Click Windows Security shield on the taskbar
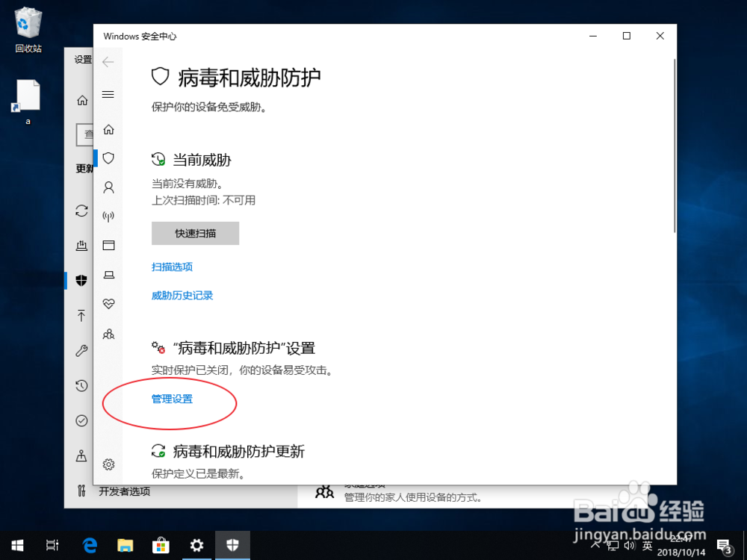 (232, 545)
